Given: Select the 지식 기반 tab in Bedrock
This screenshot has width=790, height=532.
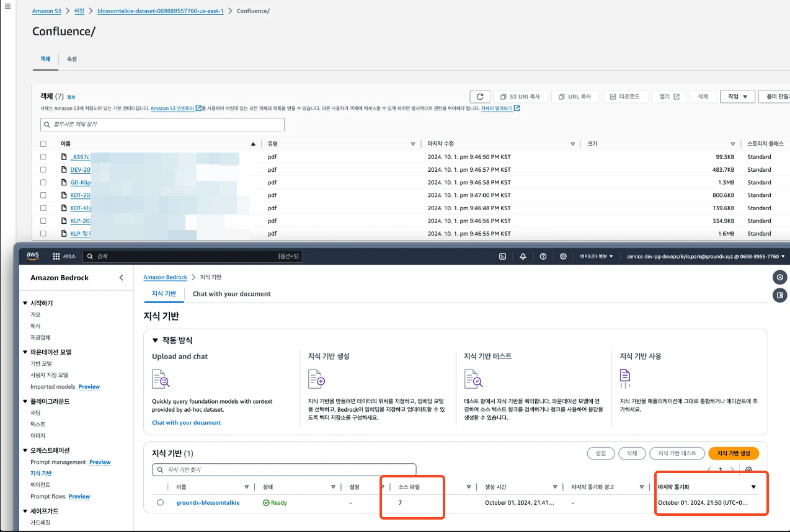Looking at the screenshot, I should (x=164, y=293).
